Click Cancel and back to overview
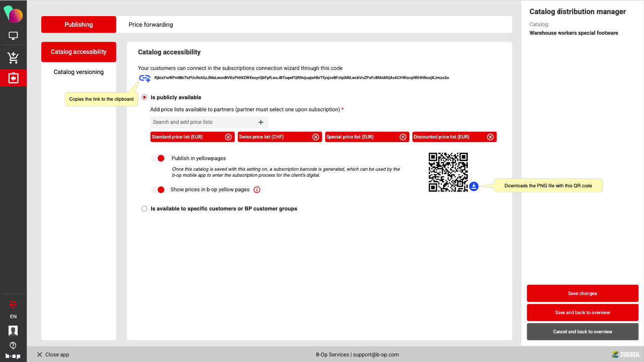 click(582, 332)
